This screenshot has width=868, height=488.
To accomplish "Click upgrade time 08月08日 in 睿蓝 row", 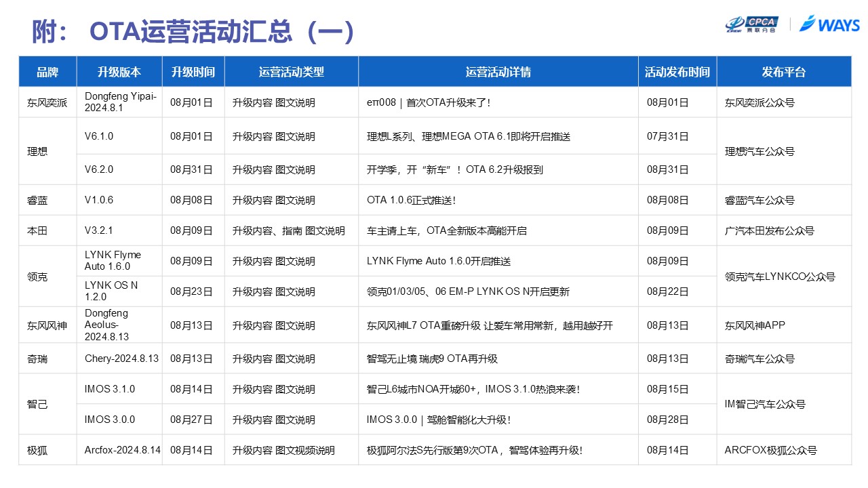I will pyautogui.click(x=191, y=201).
